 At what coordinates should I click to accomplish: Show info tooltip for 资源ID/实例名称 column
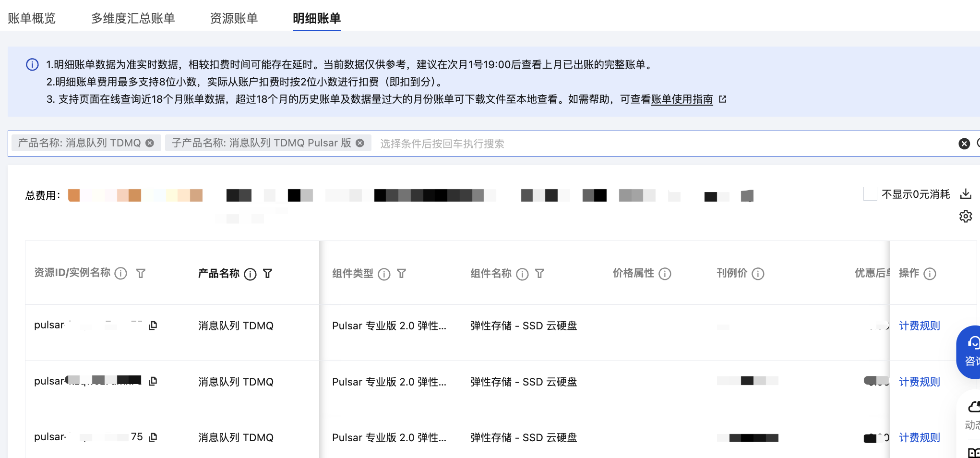121,274
